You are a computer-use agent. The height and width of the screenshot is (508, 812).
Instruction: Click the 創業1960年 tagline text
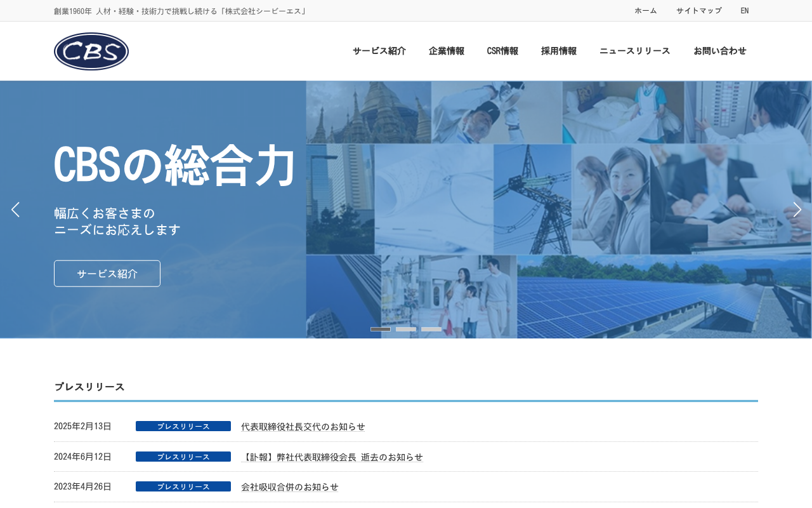tap(180, 11)
